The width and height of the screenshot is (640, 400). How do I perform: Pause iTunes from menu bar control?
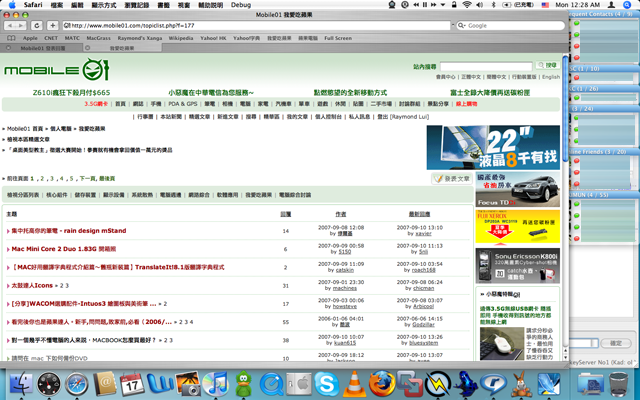coord(424,5)
